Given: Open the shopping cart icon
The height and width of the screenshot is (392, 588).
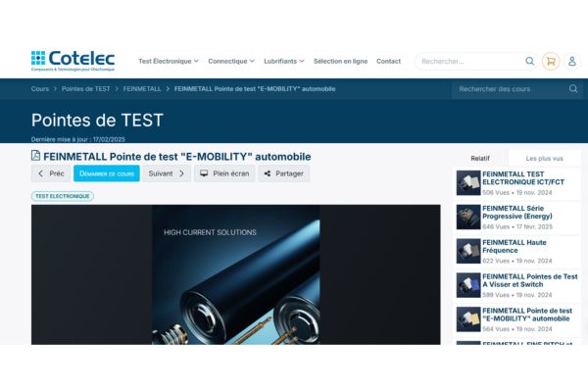Looking at the screenshot, I should (551, 61).
